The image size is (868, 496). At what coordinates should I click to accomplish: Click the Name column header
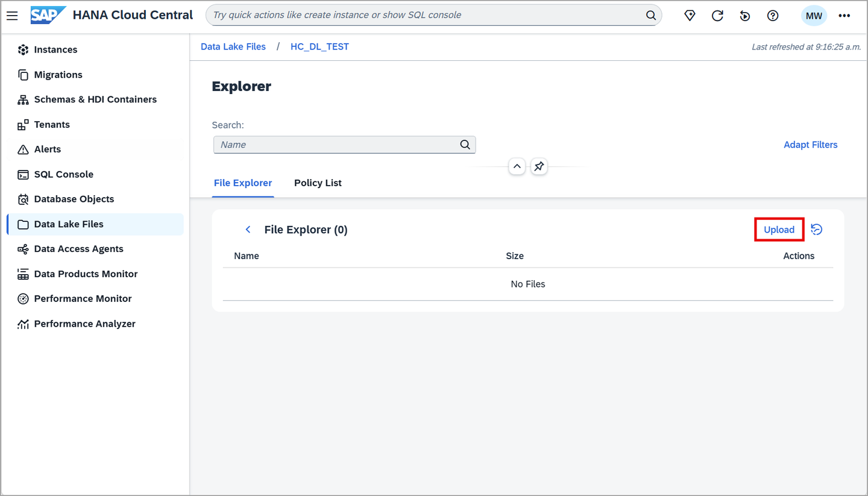point(247,256)
